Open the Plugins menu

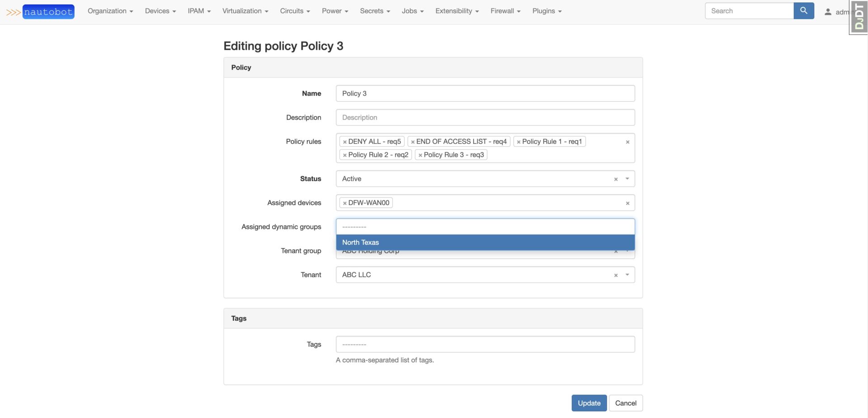[x=547, y=11]
